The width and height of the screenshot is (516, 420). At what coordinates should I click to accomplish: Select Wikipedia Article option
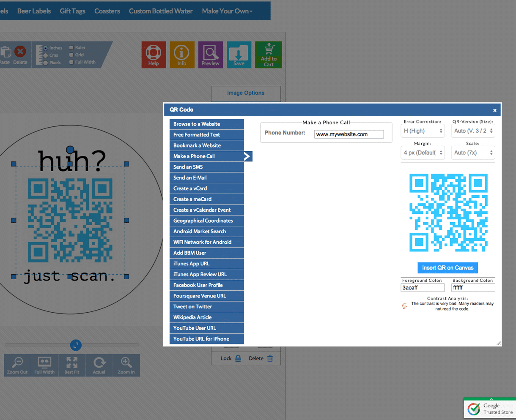click(x=207, y=317)
